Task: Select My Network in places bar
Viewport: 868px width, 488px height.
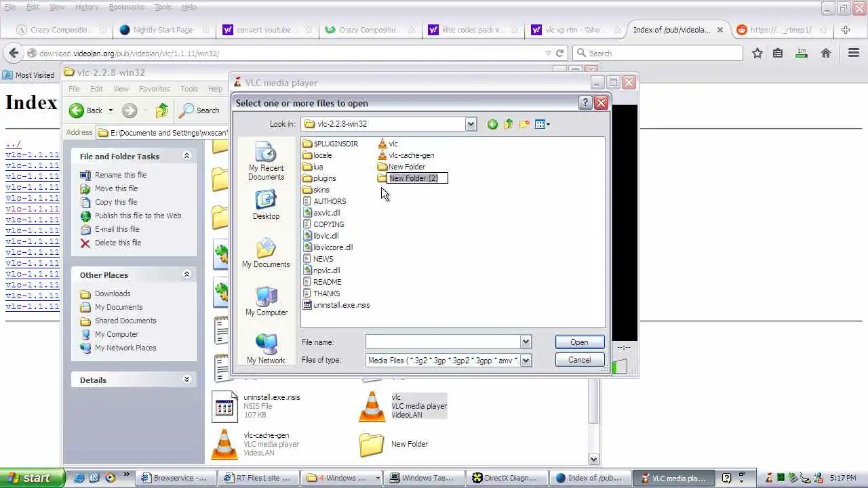Action: tap(266, 348)
